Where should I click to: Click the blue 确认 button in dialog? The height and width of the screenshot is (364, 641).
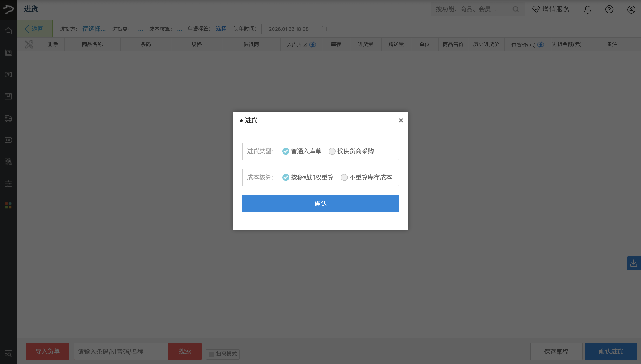[x=320, y=204]
